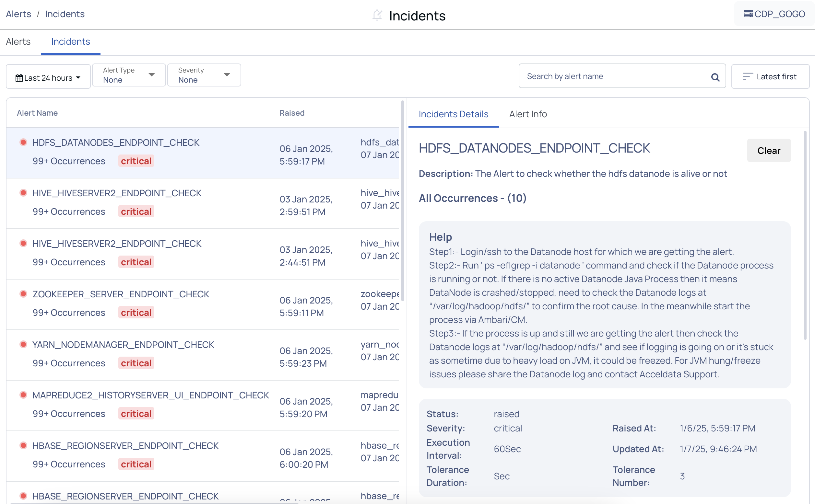Click the cluster icon next to CDP_GOGO
The image size is (815, 504).
pyautogui.click(x=748, y=14)
